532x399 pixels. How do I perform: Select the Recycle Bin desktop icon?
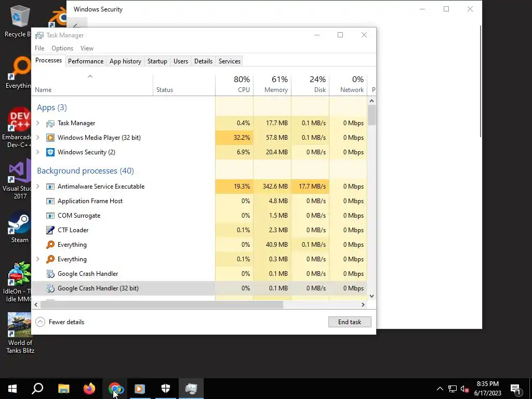coord(19,21)
